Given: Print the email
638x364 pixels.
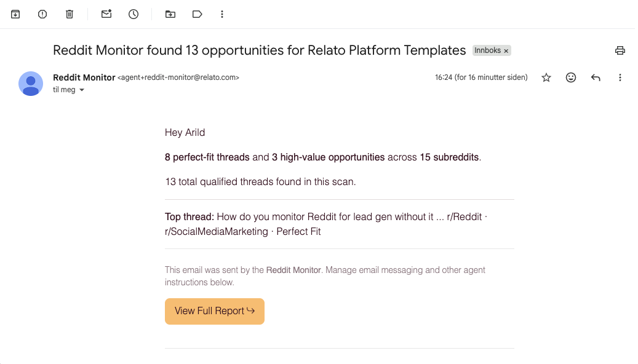Looking at the screenshot, I should tap(620, 50).
